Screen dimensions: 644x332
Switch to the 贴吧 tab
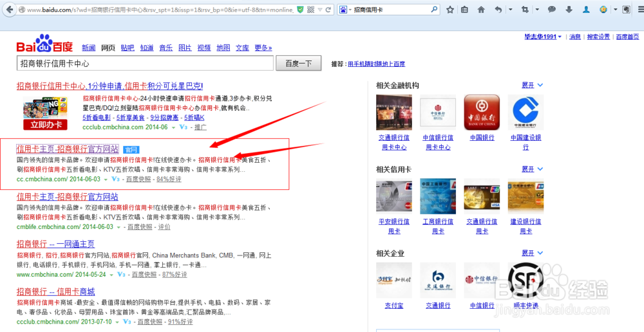point(128,48)
